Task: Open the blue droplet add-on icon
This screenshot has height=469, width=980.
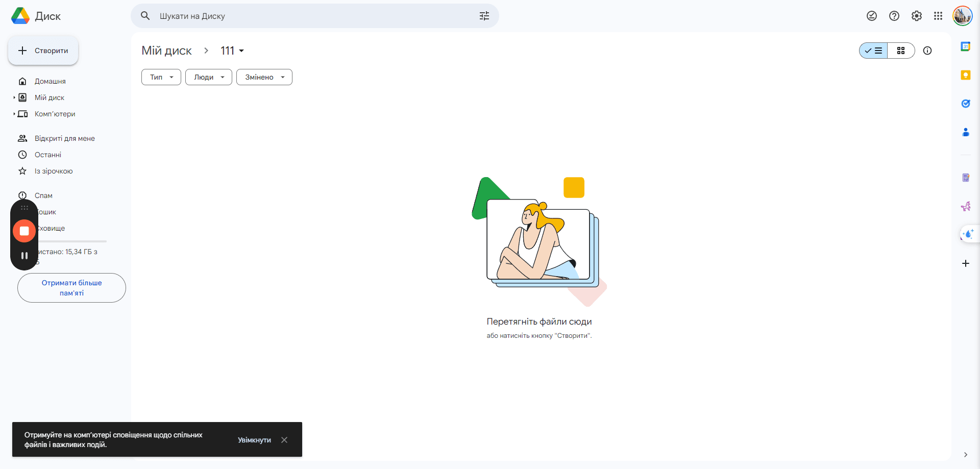Action: tap(968, 234)
